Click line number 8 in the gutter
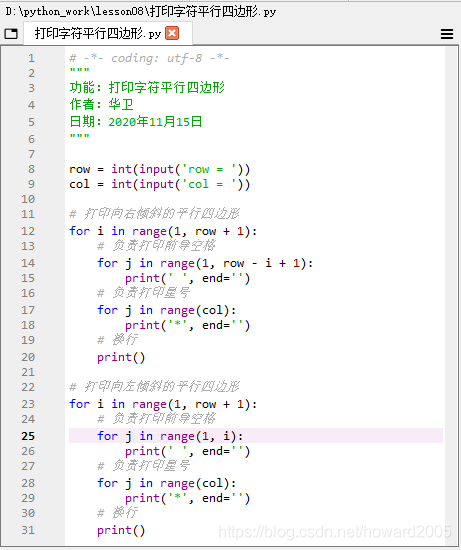The image size is (461, 550). coord(32,169)
